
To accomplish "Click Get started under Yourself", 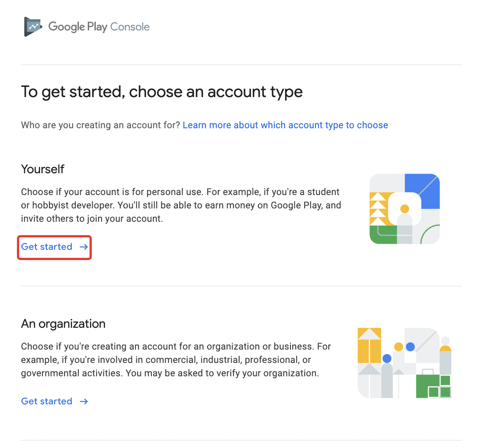I will [x=47, y=247].
